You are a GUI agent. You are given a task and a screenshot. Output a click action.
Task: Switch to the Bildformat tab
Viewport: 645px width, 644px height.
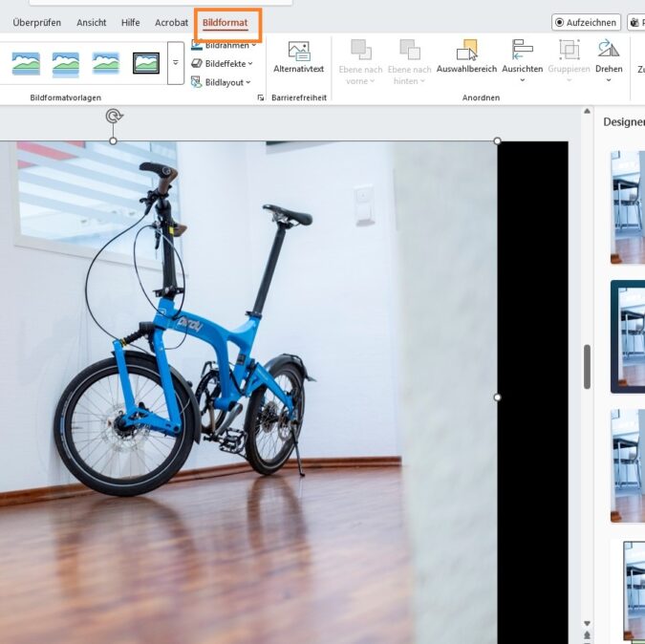225,22
